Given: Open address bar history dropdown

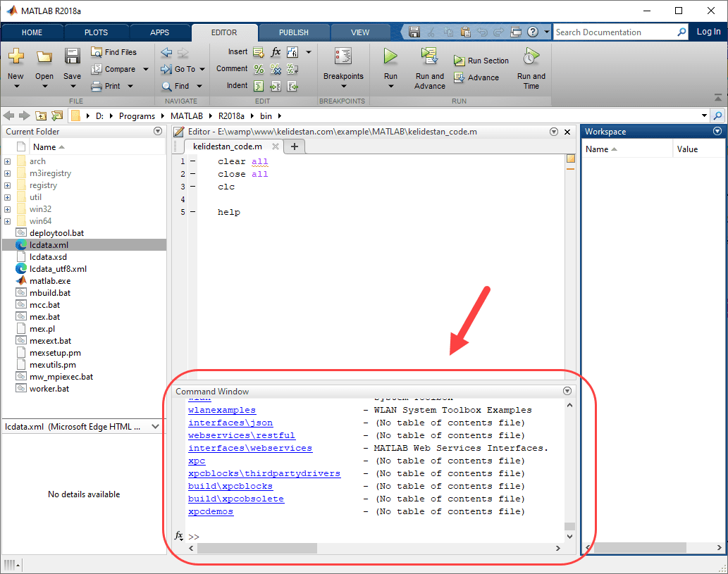Looking at the screenshot, I should 704,116.
